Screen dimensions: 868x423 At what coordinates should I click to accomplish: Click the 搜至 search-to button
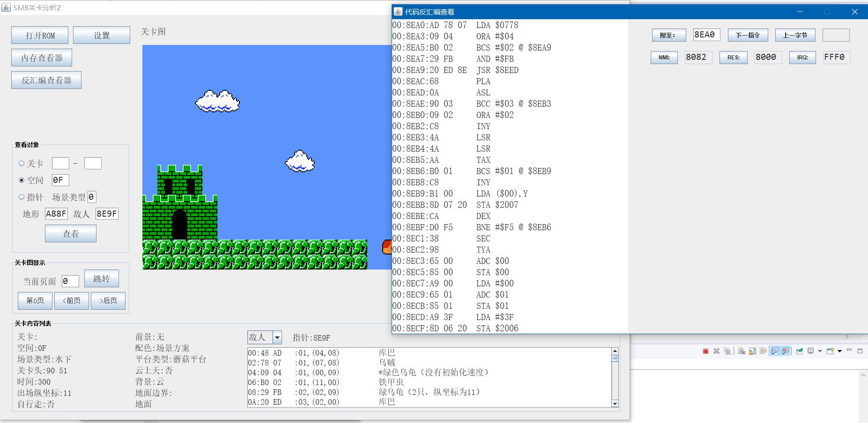(669, 35)
